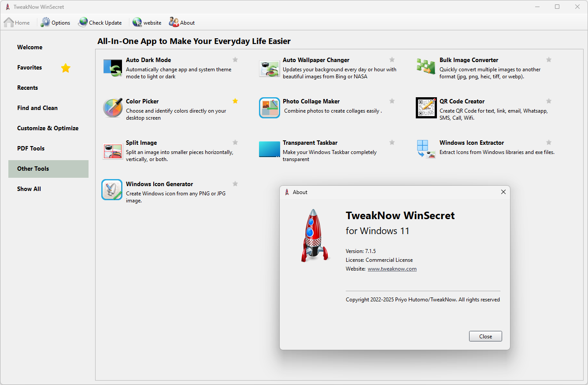Click License: Commercial License text
The width and height of the screenshot is (588, 385).
click(x=379, y=260)
